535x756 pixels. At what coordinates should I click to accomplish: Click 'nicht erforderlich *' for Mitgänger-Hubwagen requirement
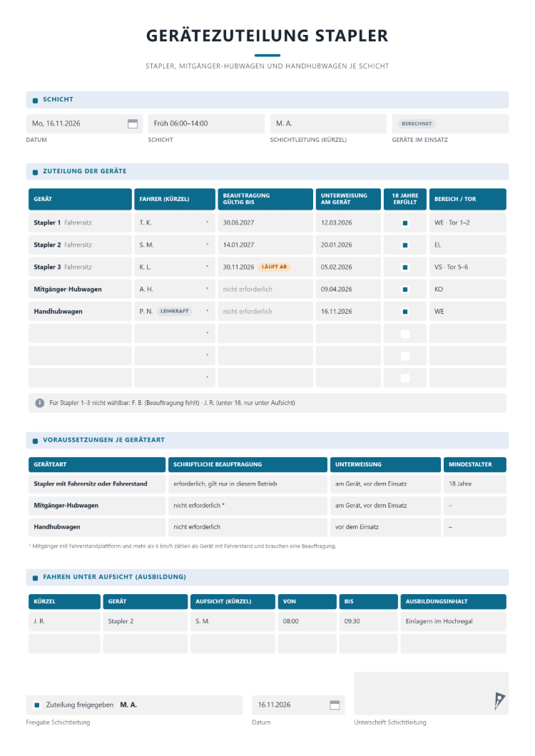(x=248, y=506)
